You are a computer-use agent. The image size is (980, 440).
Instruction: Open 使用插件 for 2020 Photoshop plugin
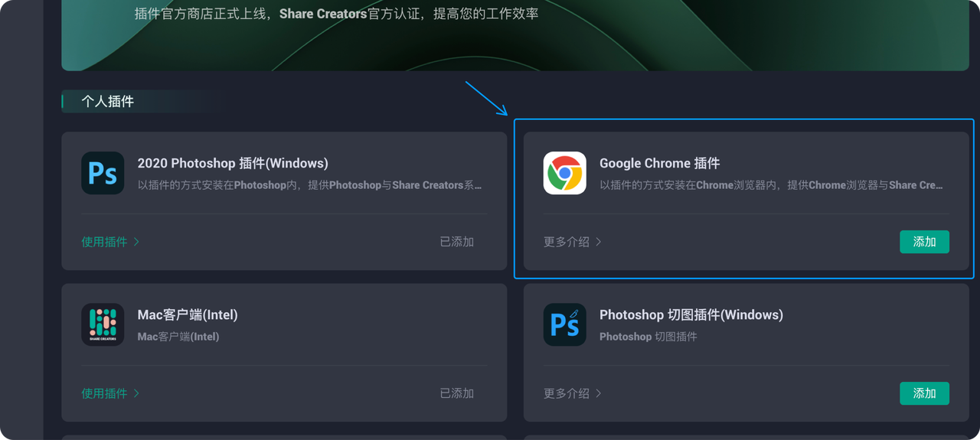pos(110,242)
